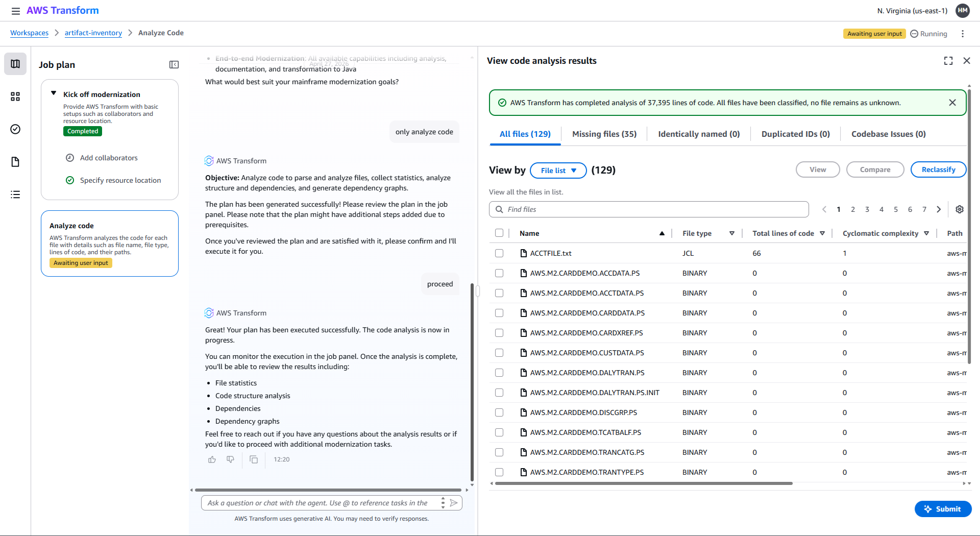Open the approvals checkmark sidebar icon
Screen dimensions: 980x536
tap(15, 129)
